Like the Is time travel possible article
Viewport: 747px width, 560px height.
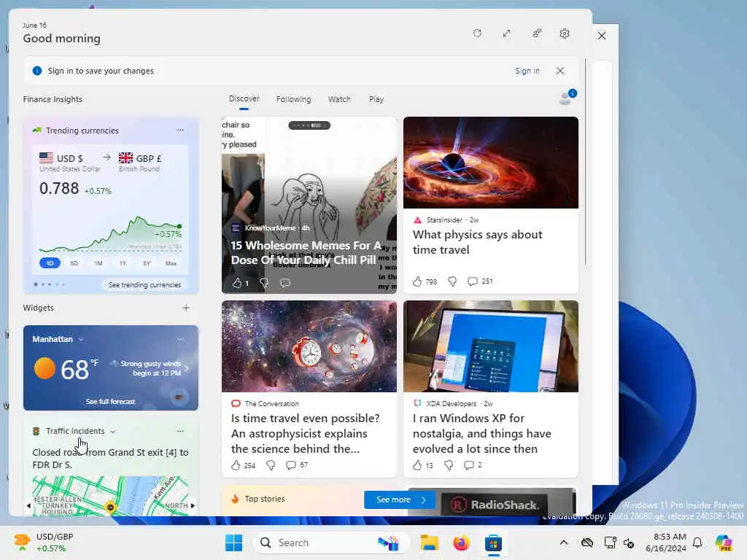[x=236, y=464]
